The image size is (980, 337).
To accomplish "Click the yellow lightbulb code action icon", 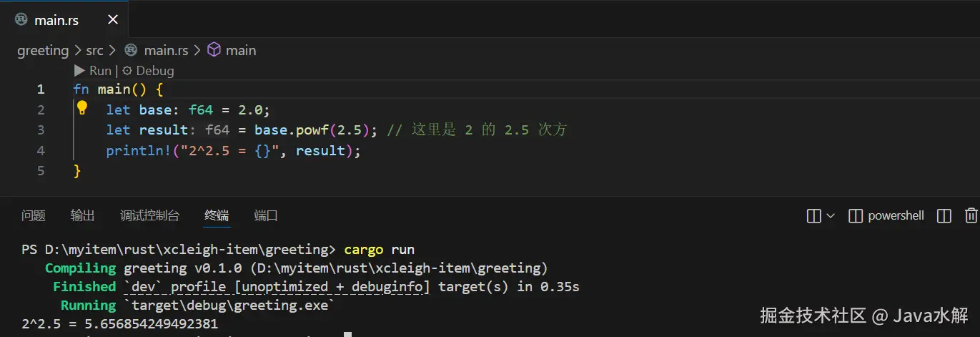I will [x=82, y=108].
